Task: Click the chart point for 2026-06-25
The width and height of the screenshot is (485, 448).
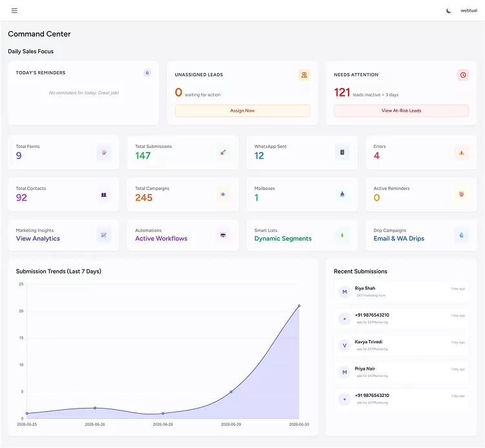Action: click(x=27, y=413)
